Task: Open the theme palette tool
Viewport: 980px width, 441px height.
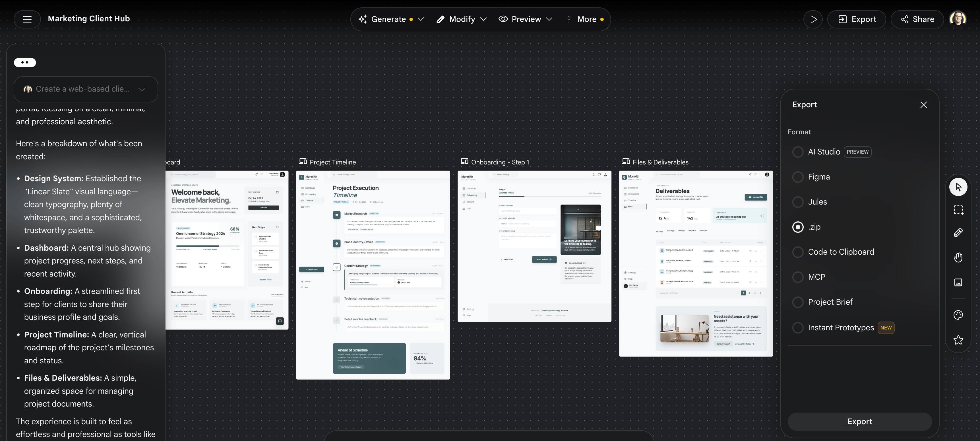Action: [x=958, y=315]
